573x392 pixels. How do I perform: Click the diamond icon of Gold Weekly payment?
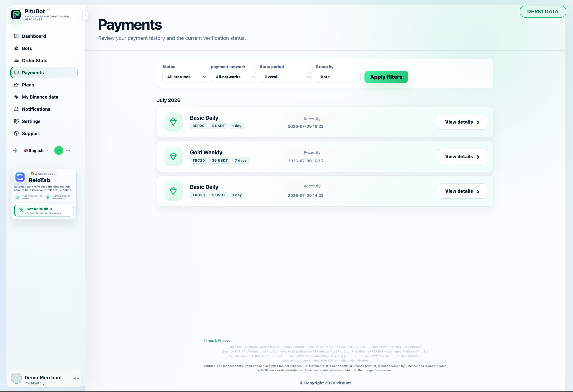173,156
